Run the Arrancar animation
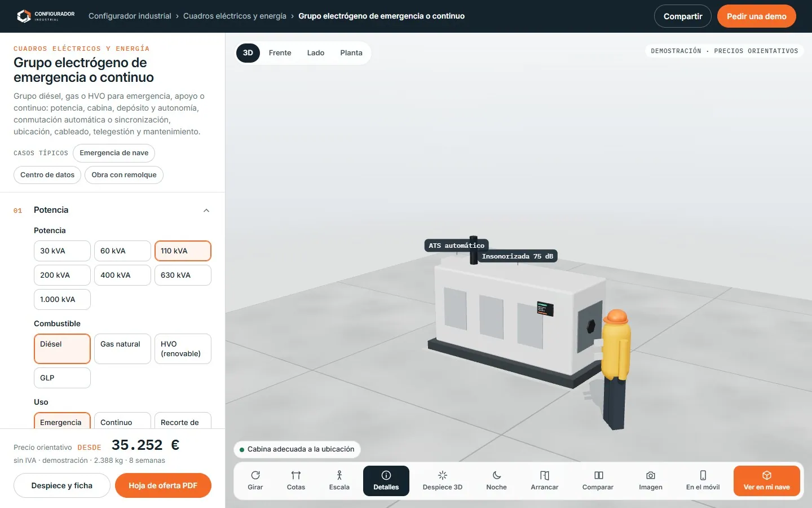The image size is (812, 508). tap(545, 481)
